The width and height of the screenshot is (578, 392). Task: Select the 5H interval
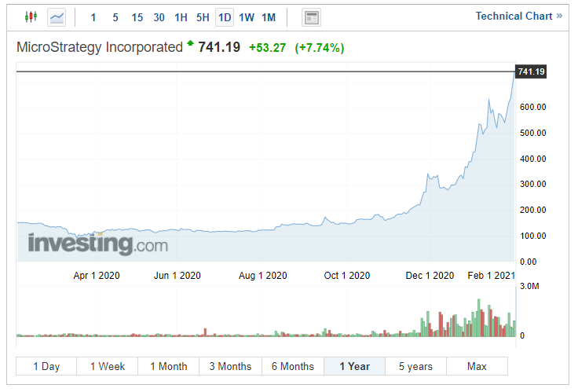pyautogui.click(x=203, y=16)
